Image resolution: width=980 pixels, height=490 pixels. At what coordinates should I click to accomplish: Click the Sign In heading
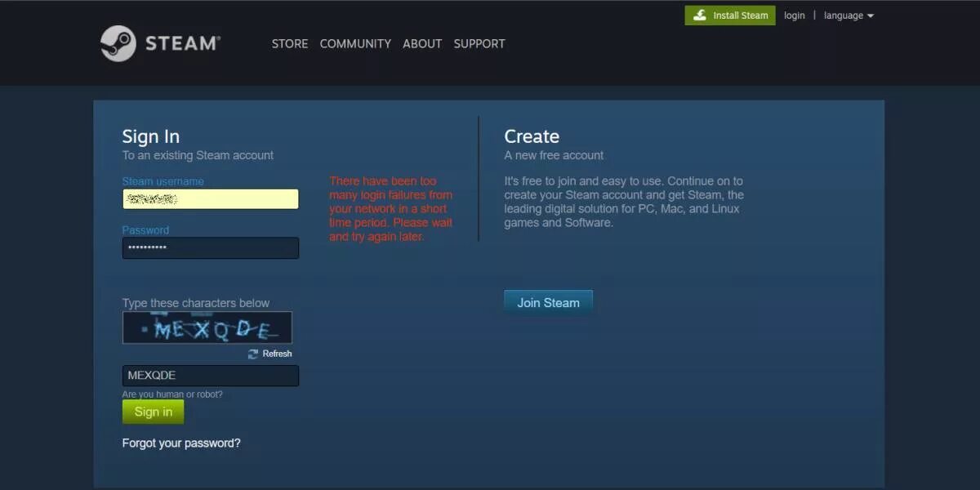tap(151, 136)
